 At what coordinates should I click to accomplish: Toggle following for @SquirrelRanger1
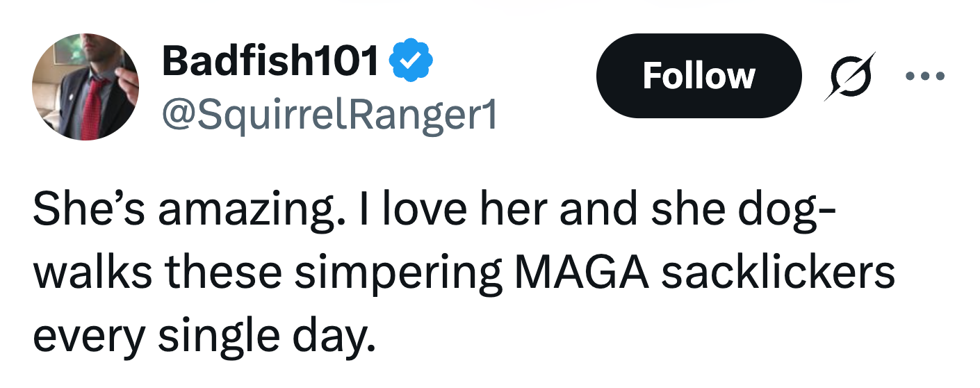698,76
